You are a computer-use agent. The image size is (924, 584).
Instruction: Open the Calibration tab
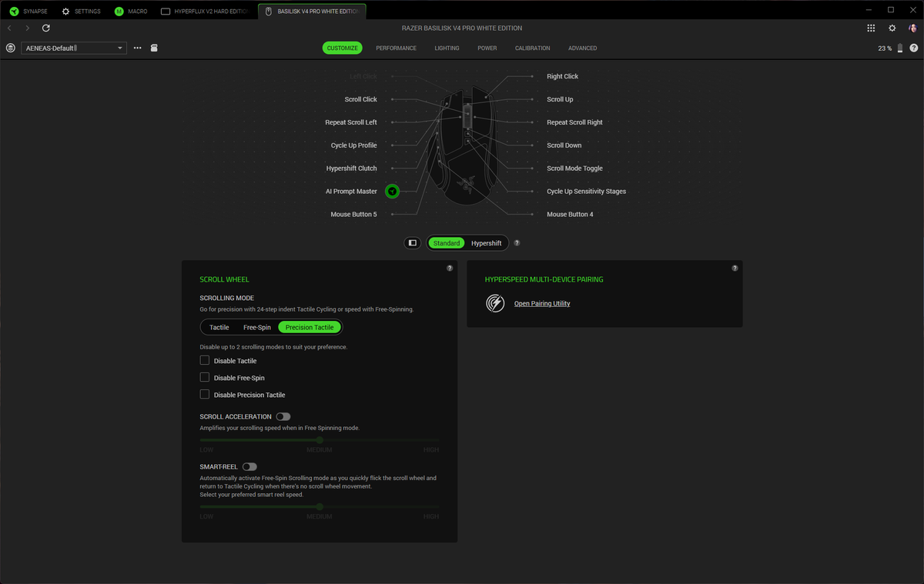click(x=533, y=48)
